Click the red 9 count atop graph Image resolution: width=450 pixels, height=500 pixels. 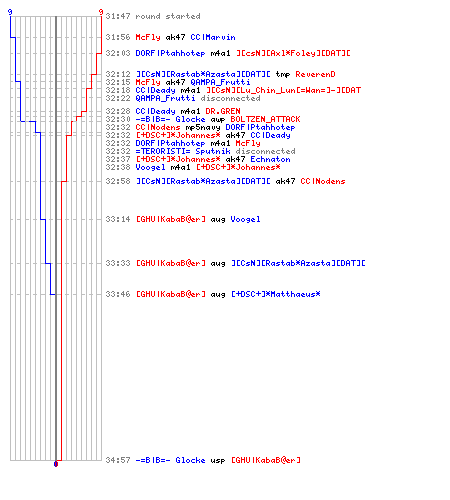click(101, 12)
